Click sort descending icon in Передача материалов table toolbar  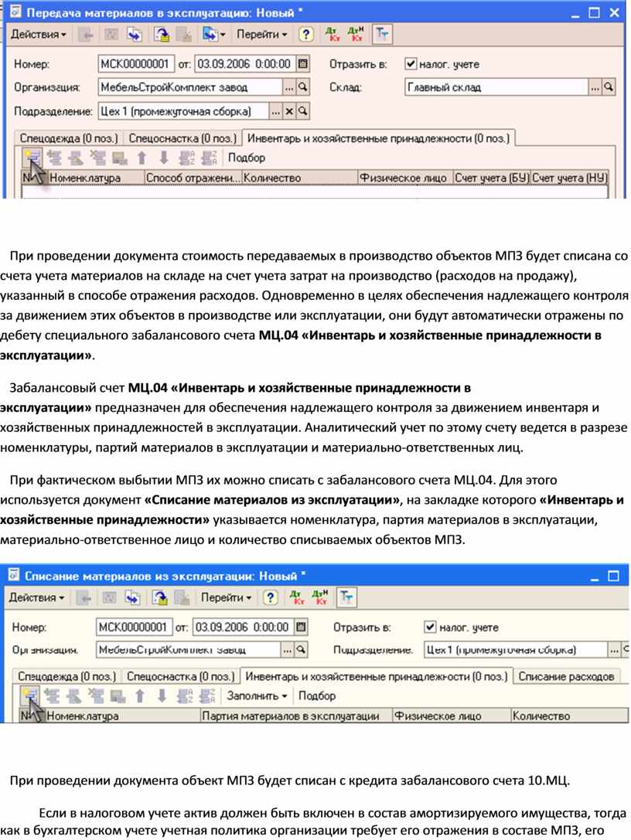pos(209,158)
